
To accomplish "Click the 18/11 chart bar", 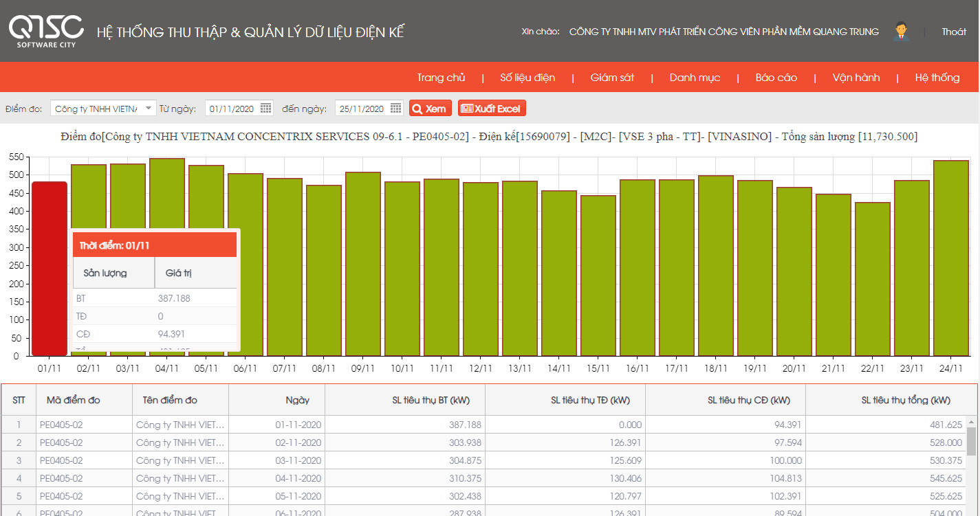I will (716, 266).
